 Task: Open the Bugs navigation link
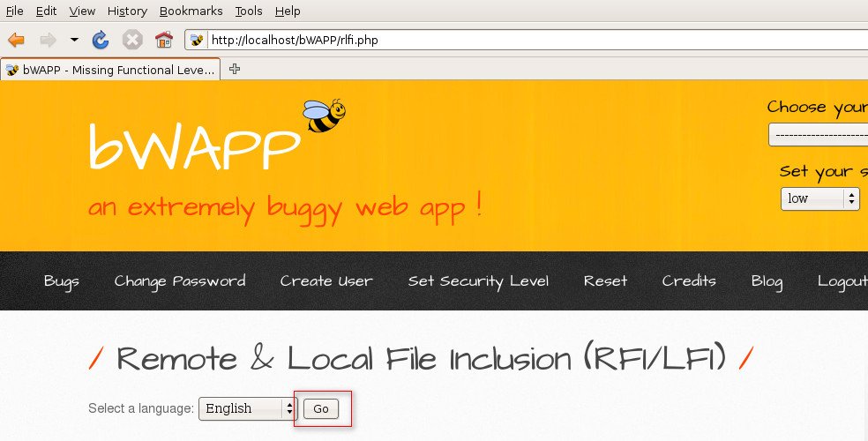coord(62,281)
